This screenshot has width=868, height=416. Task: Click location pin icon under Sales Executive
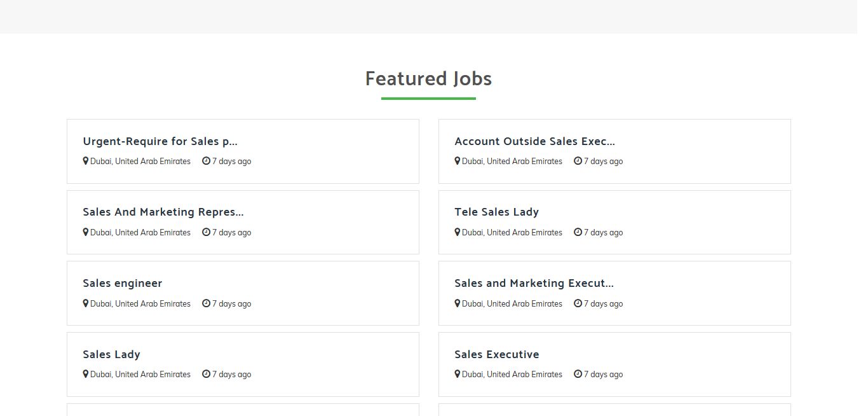click(x=457, y=374)
